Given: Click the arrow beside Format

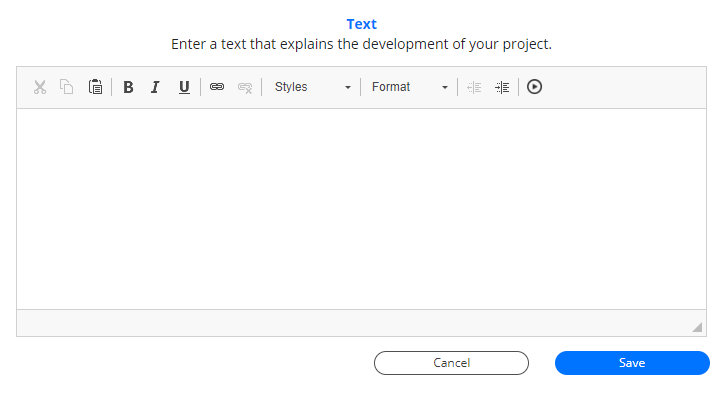Looking at the screenshot, I should tap(445, 87).
